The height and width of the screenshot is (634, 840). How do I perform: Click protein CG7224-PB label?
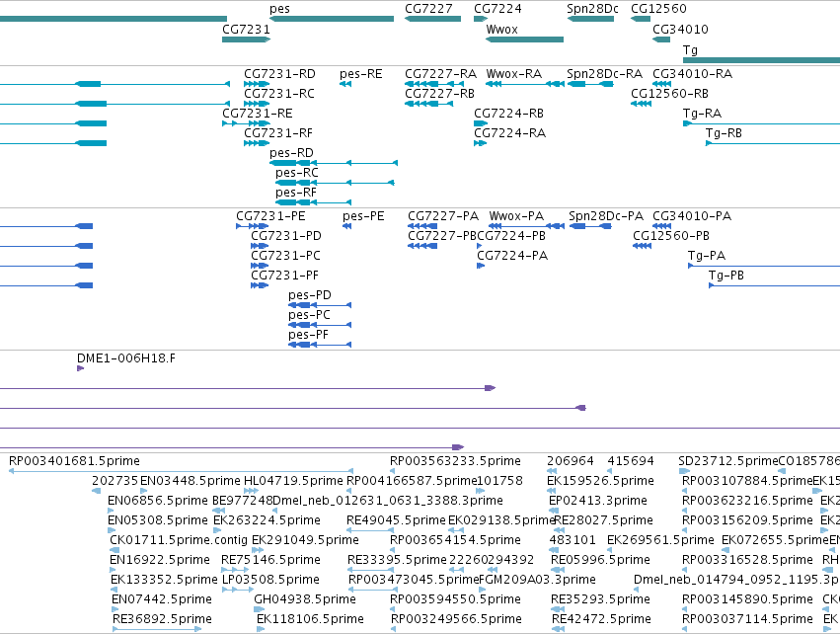coord(511,236)
